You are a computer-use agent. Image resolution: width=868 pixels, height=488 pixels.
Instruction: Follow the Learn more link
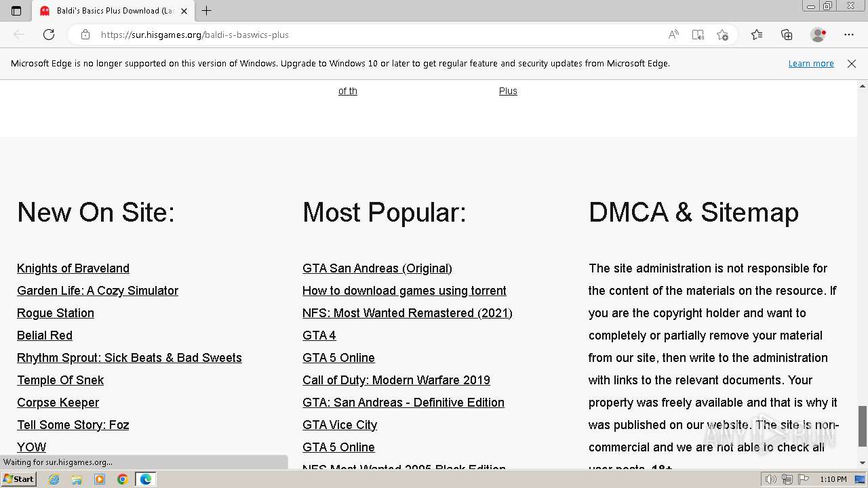[811, 63]
